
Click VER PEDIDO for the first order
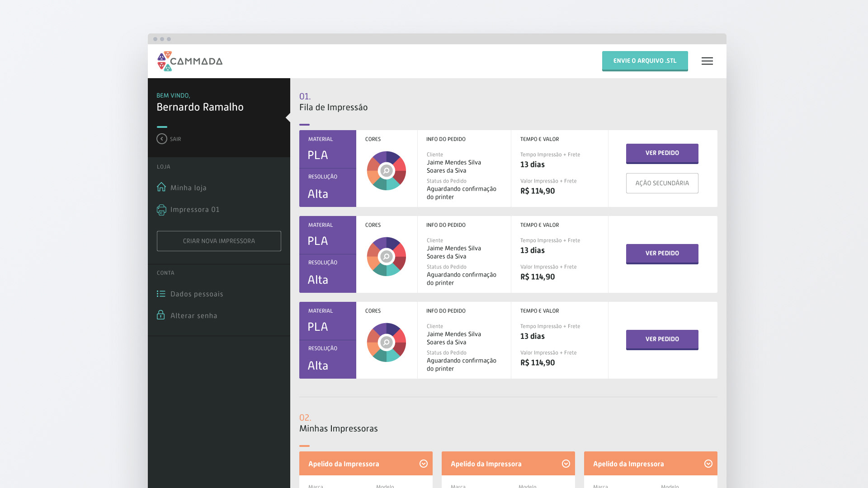point(662,154)
